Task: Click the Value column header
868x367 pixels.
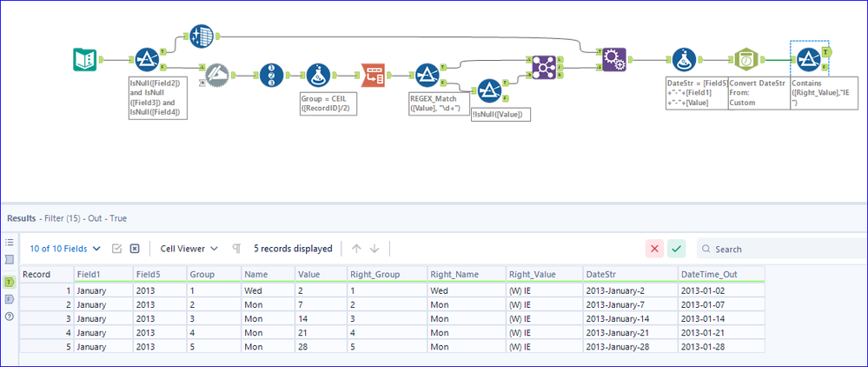Action: 321,275
